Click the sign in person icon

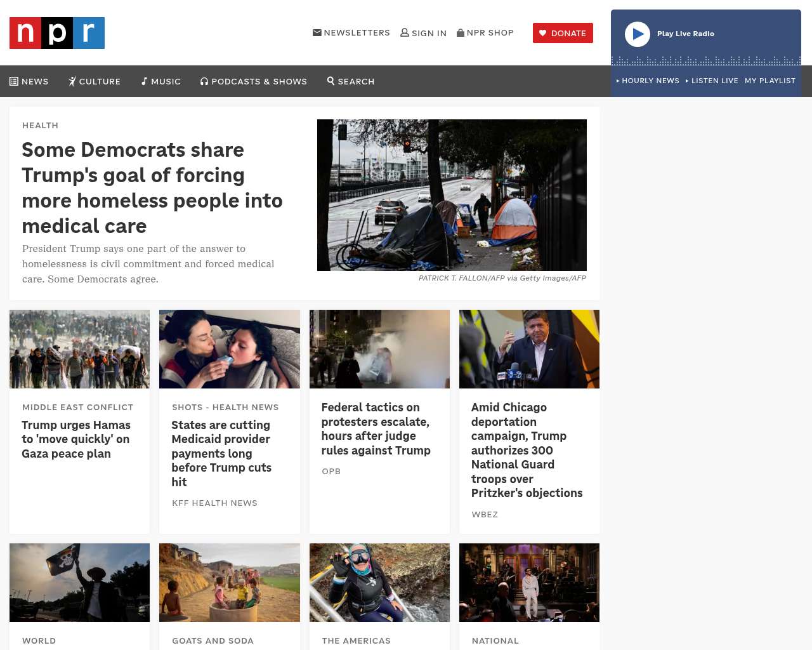(x=405, y=32)
